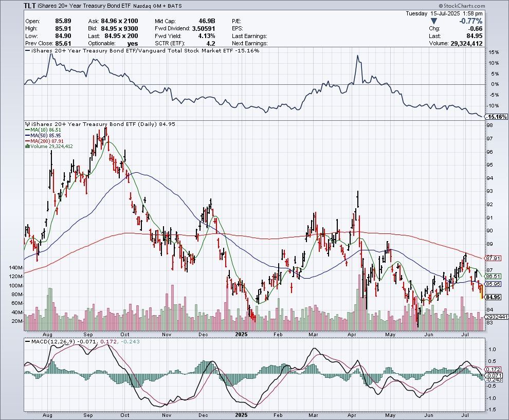Screen dimensions: 509x420
Task: Click the Open value 85.89
Action: pyautogui.click(x=63, y=21)
